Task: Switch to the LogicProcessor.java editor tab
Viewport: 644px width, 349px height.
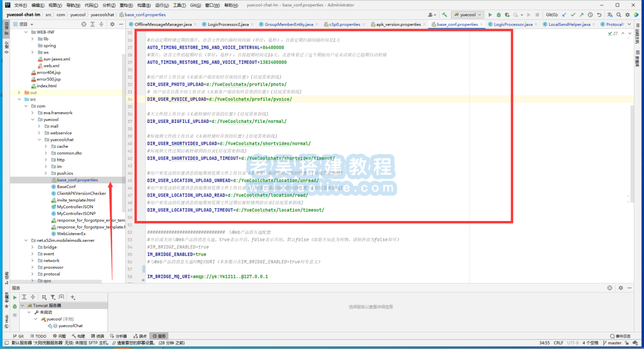Action: point(513,24)
